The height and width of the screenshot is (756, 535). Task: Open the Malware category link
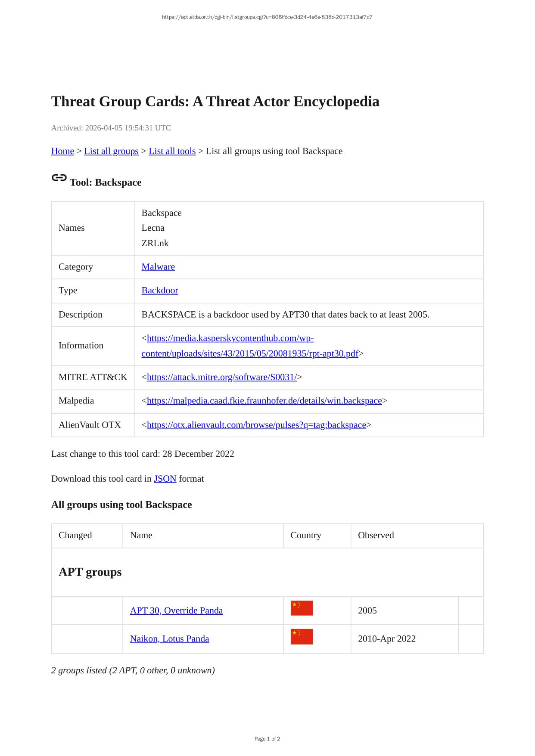point(158,267)
